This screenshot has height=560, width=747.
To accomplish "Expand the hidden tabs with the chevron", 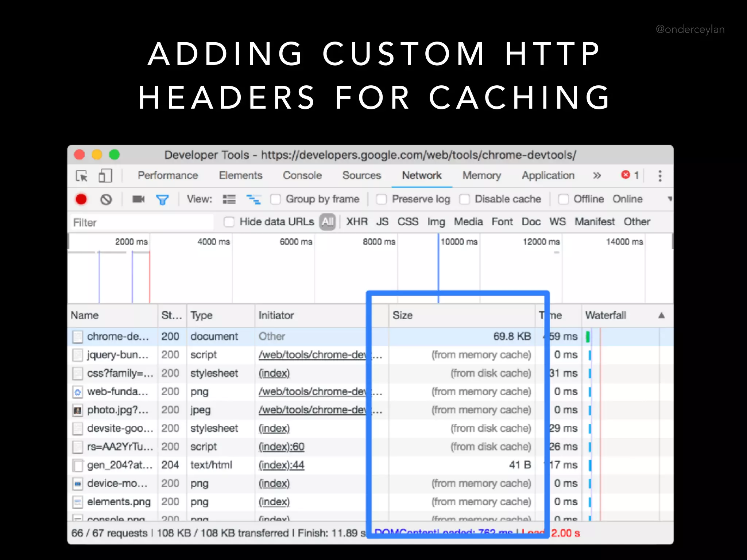I will (597, 176).
